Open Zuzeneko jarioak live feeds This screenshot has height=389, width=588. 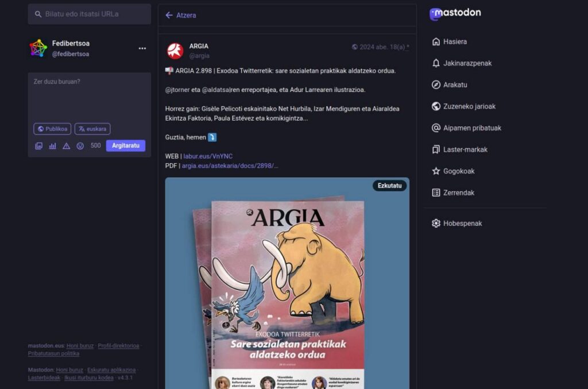[469, 106]
